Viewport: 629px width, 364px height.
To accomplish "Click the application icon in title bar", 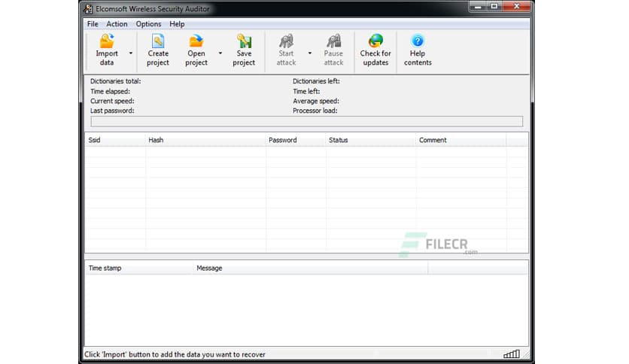I will [x=88, y=8].
